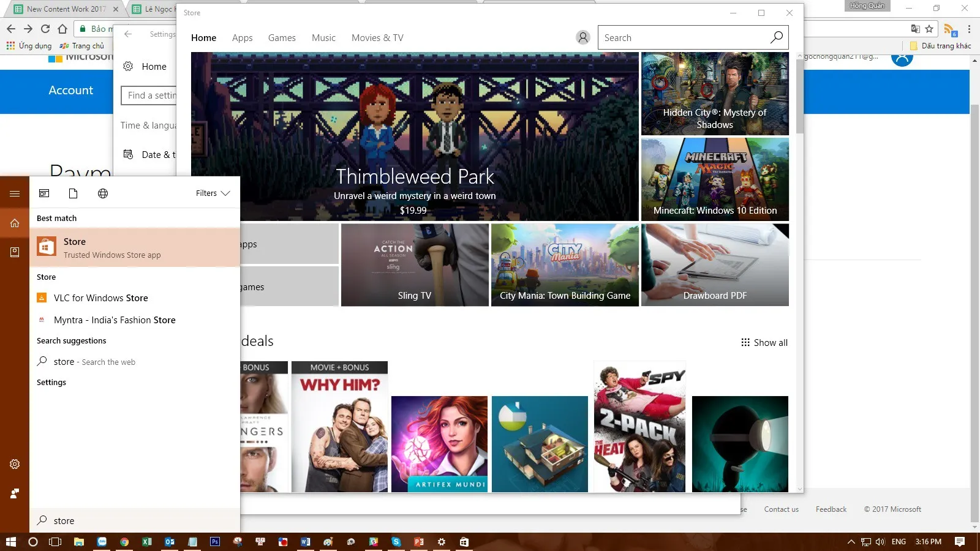
Task: Click Account heading on Microsoft page
Action: (71, 90)
